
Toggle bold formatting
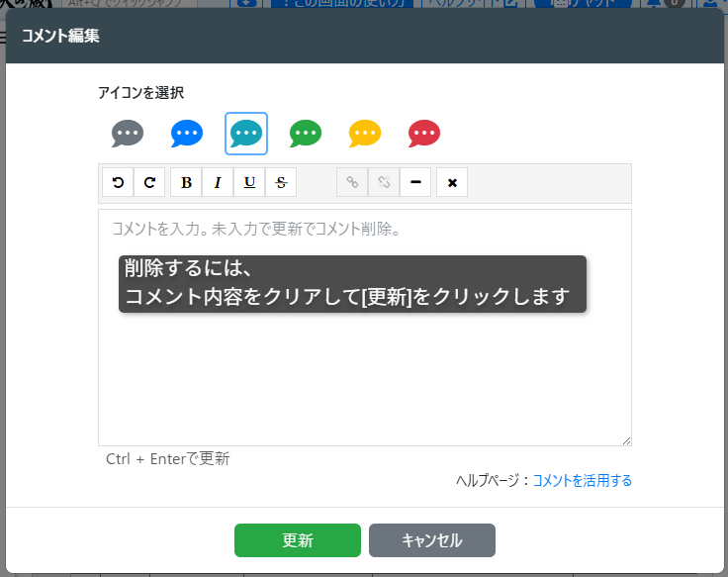tap(186, 182)
